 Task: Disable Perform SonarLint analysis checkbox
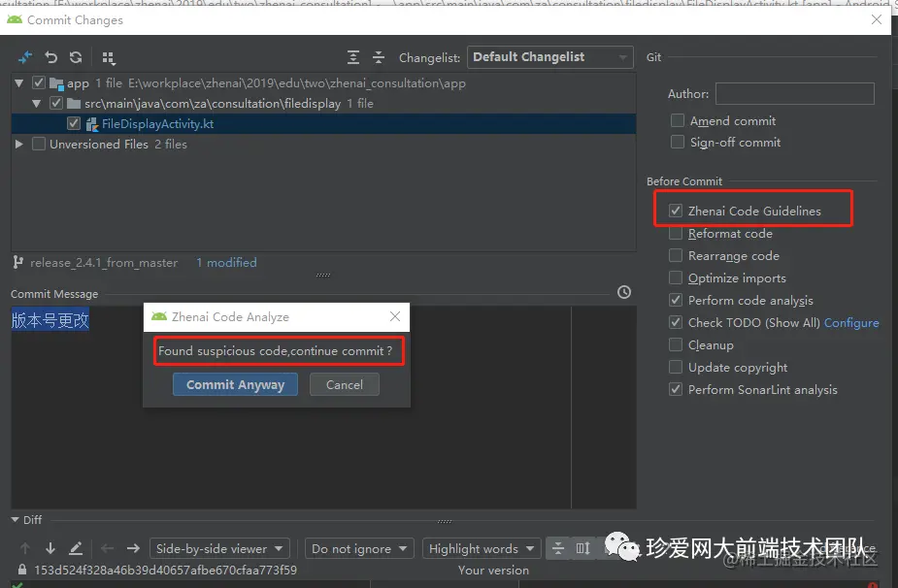point(676,389)
